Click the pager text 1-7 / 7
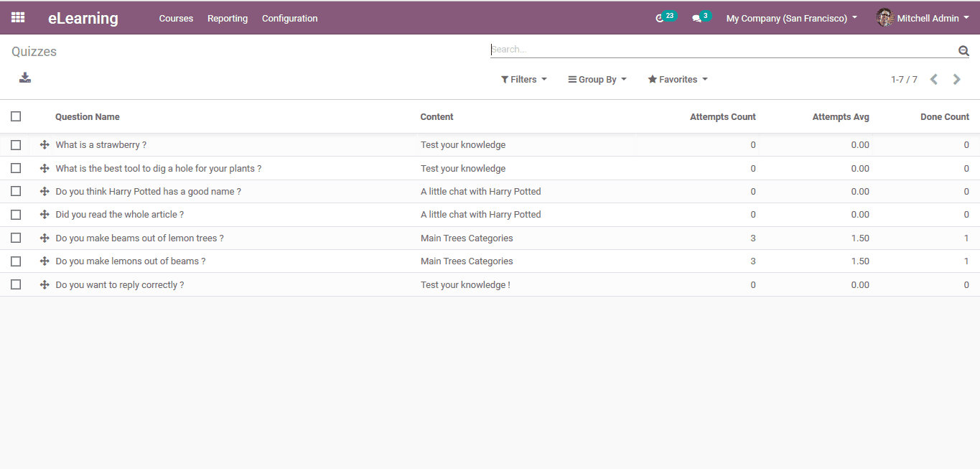Screen dimensions: 980x469 pyautogui.click(x=904, y=80)
